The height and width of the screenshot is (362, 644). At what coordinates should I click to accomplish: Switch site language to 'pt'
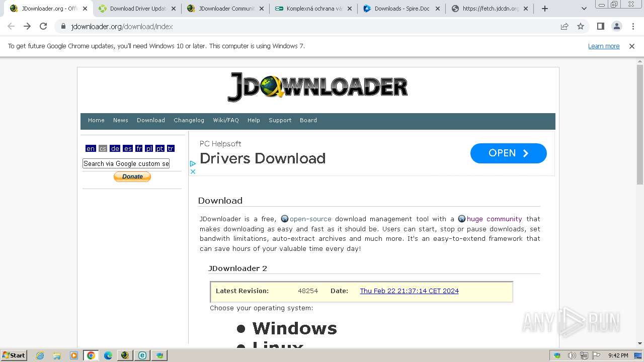pos(160,148)
